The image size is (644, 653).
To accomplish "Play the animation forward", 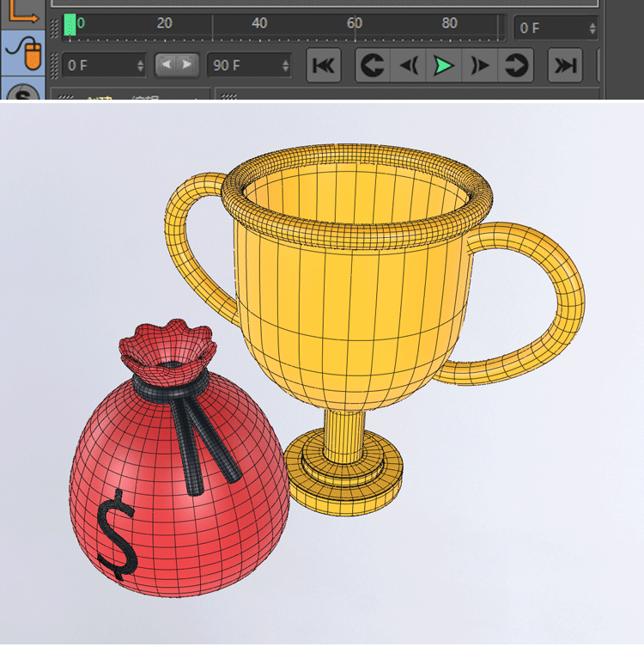I will [444, 66].
